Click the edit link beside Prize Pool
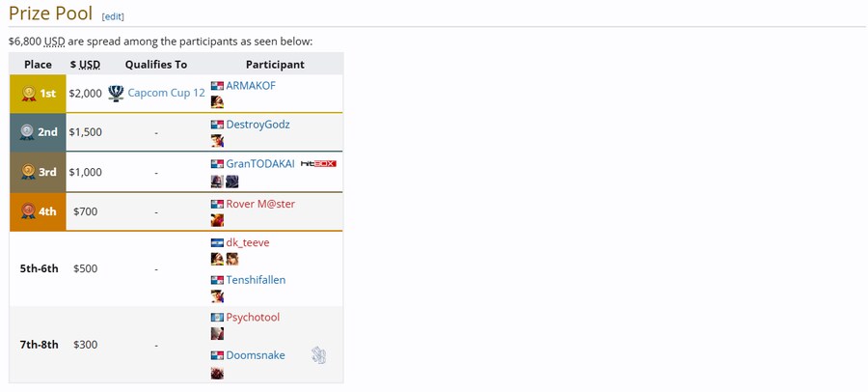 (x=113, y=16)
